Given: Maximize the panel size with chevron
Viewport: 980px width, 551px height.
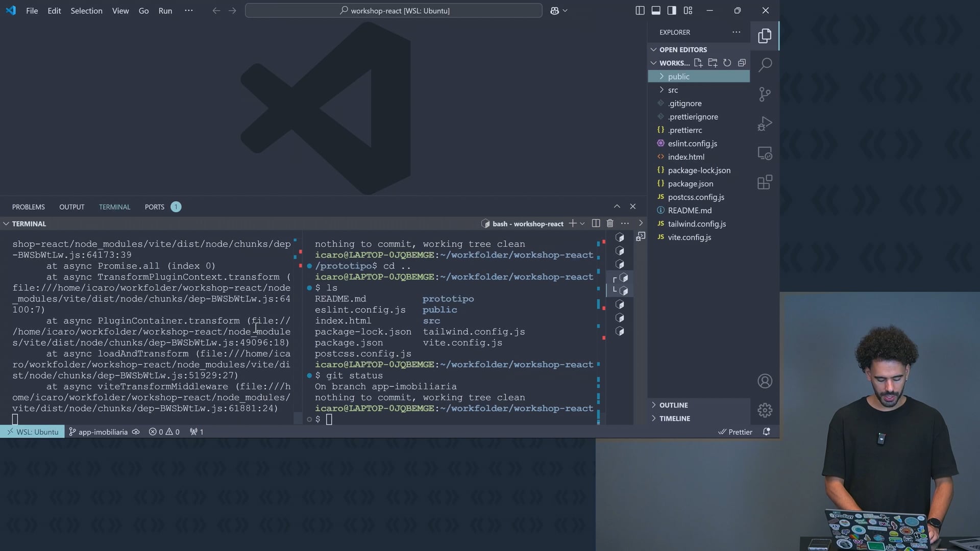Looking at the screenshot, I should pyautogui.click(x=617, y=207).
